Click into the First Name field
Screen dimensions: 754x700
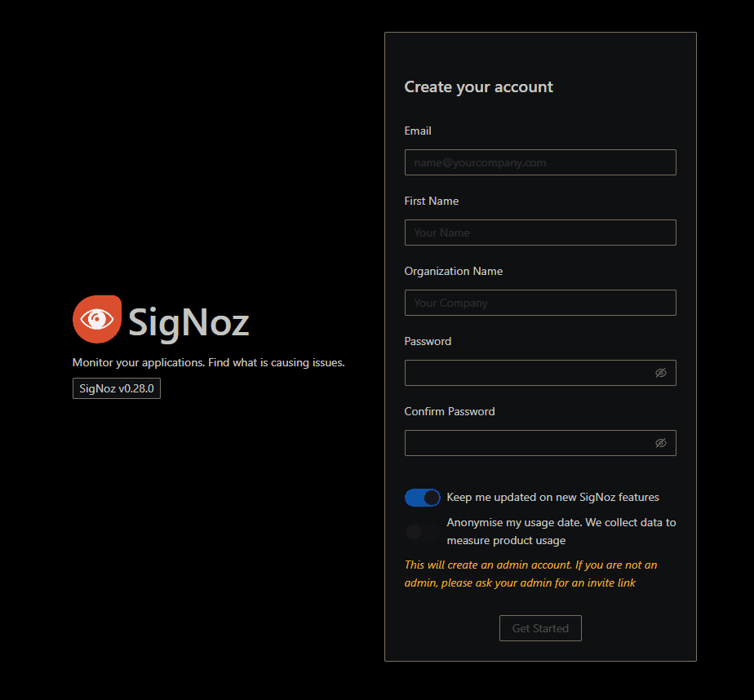(x=540, y=233)
